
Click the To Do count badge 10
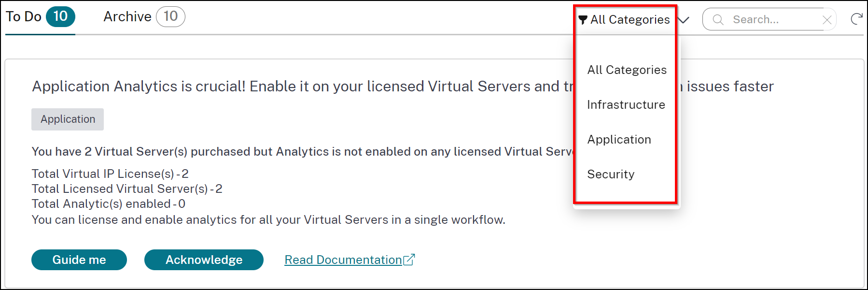pos(60,17)
